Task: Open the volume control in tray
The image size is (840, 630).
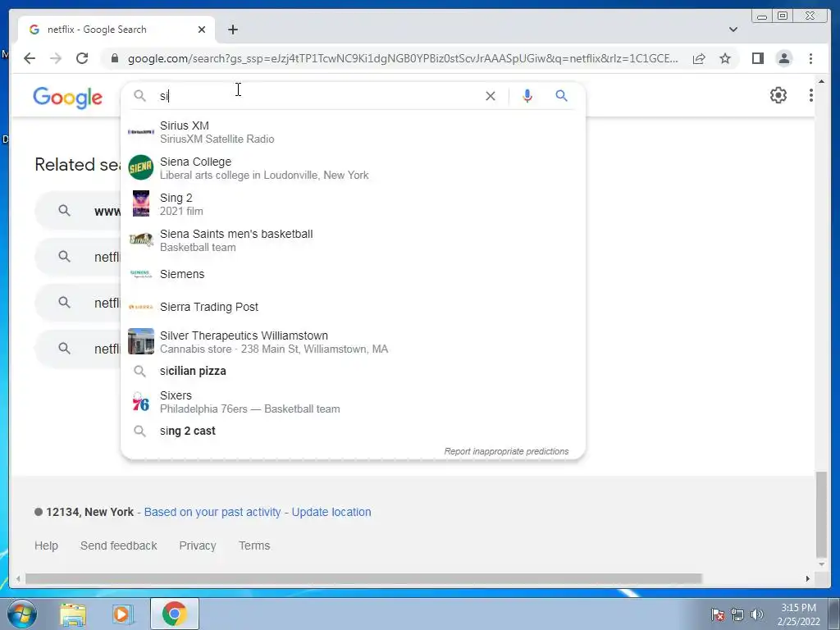Action: [757, 614]
